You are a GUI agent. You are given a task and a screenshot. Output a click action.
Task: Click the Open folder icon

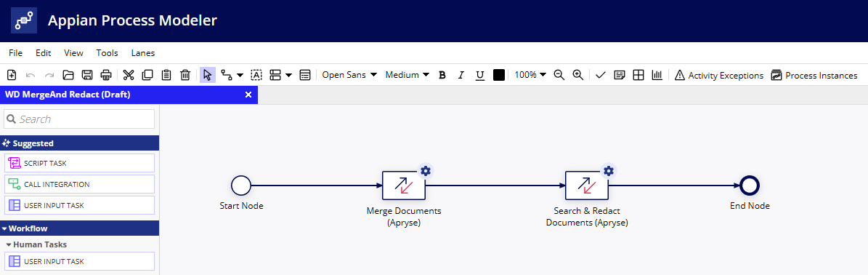[68, 75]
